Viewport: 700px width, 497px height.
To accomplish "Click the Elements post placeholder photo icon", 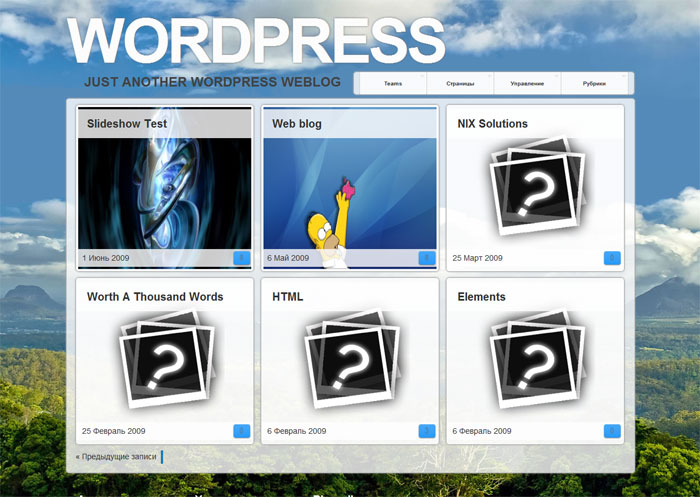I will click(x=538, y=359).
